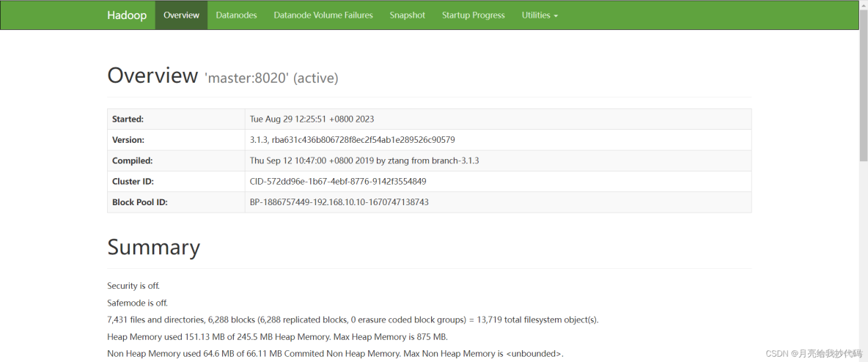
Task: Open Datanode Volume Failures tab
Action: coord(323,15)
